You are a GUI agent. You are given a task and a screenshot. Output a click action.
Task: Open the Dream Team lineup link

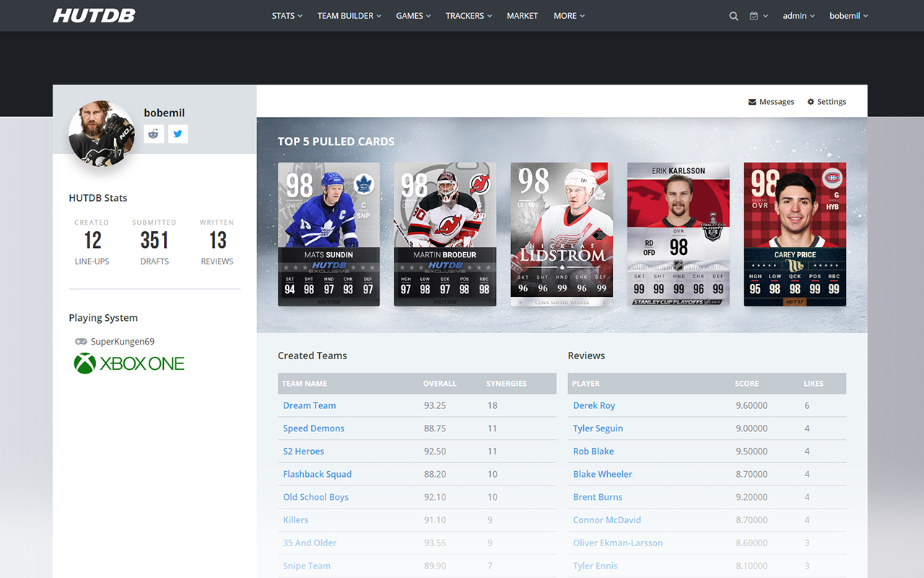(x=309, y=405)
